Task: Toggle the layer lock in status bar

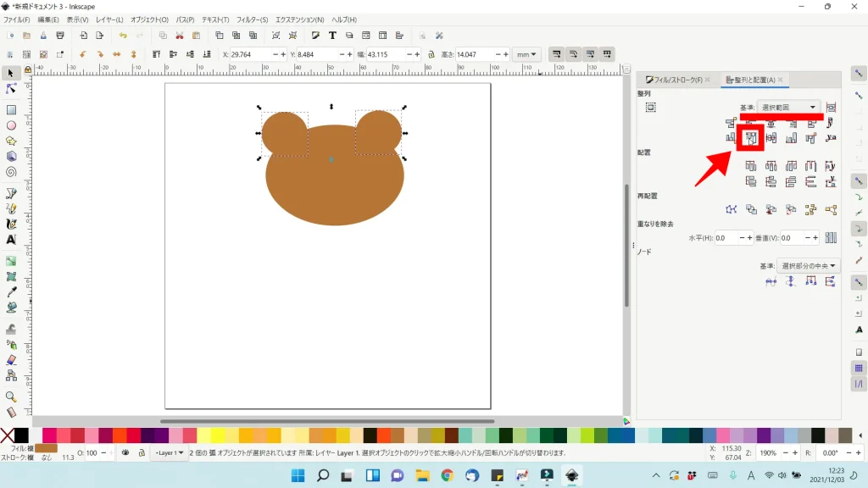Action: 142,453
